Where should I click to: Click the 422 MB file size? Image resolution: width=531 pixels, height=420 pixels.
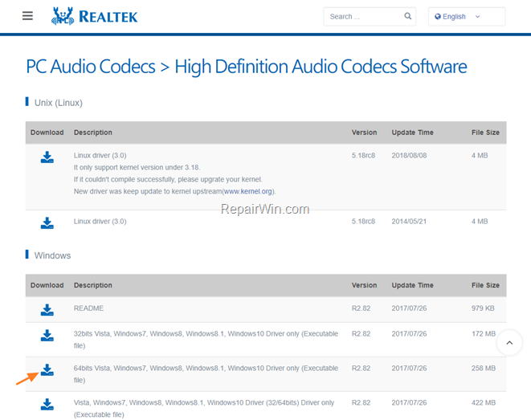click(484, 403)
